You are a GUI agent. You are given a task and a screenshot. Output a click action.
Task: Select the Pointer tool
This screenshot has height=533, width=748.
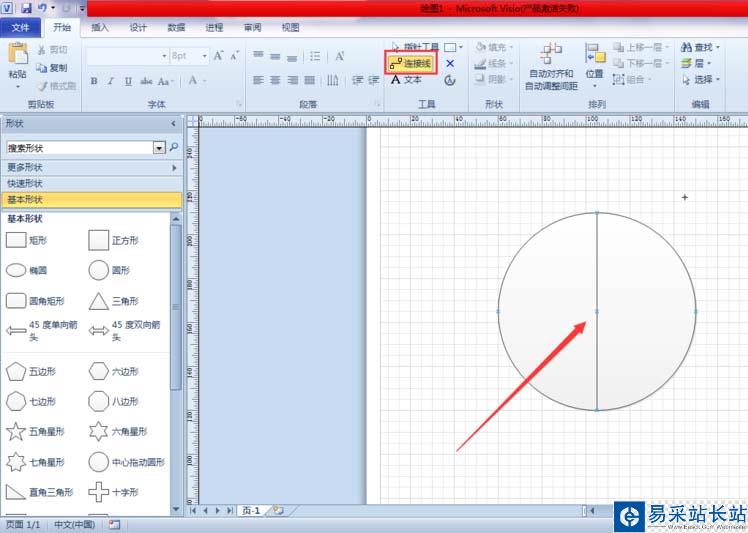pyautogui.click(x=414, y=47)
